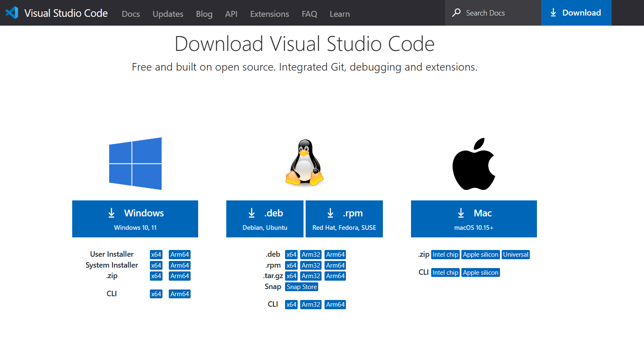Download the .rpm Red Hat package
The width and height of the screenshot is (644, 342).
point(344,219)
